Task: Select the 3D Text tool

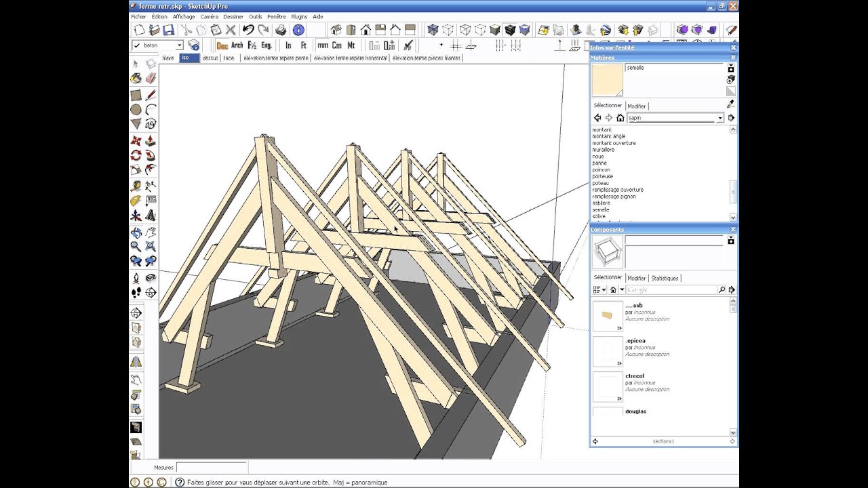Action: tap(150, 216)
